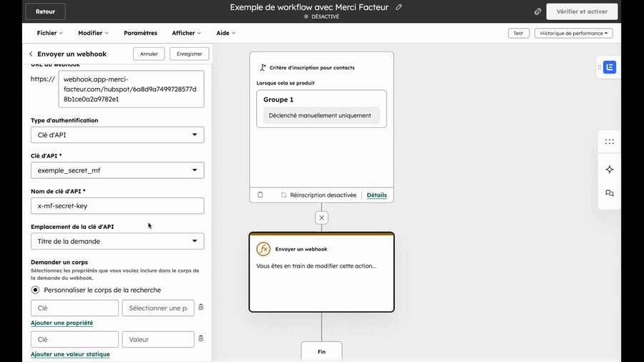Click the Groupe 1 trigger condition box
The height and width of the screenshot is (362, 644).
pyautogui.click(x=321, y=109)
